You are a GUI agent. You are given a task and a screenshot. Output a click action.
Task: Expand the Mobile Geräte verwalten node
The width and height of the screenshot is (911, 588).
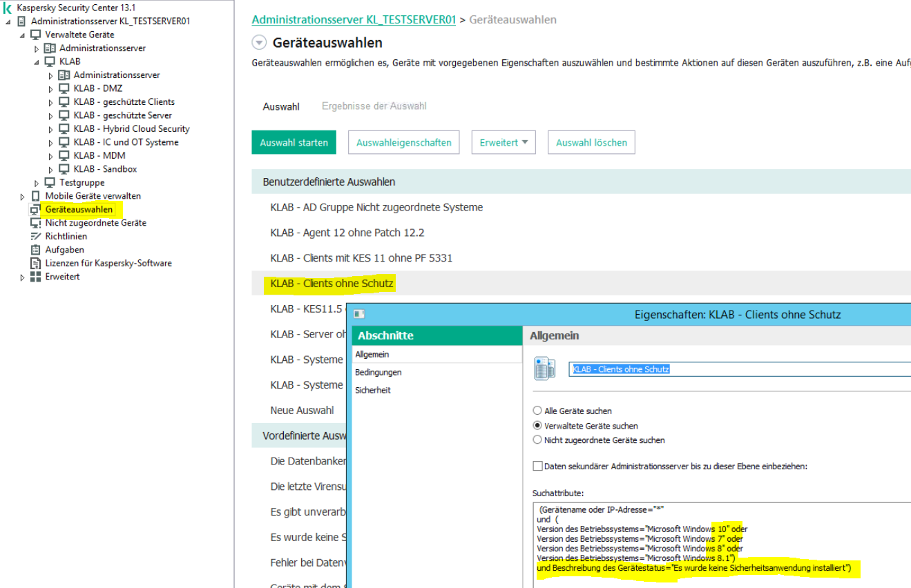[22, 196]
